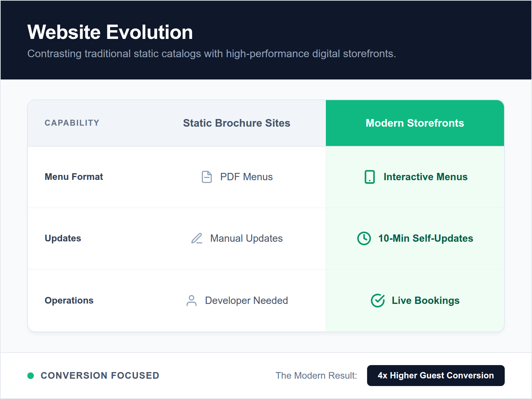Select the Interactive Menus entry
This screenshot has height=399, width=532.
[x=426, y=177]
